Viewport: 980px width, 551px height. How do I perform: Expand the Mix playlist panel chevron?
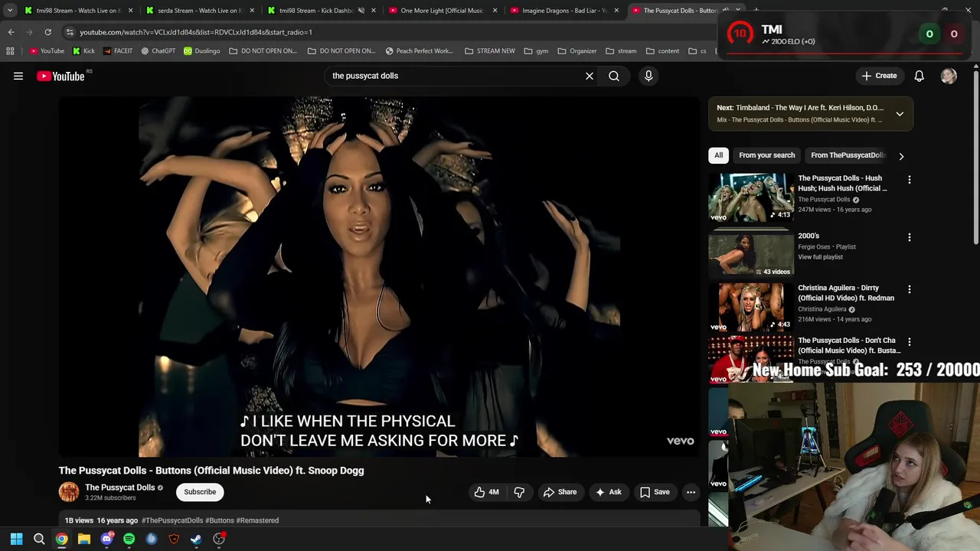(x=900, y=114)
